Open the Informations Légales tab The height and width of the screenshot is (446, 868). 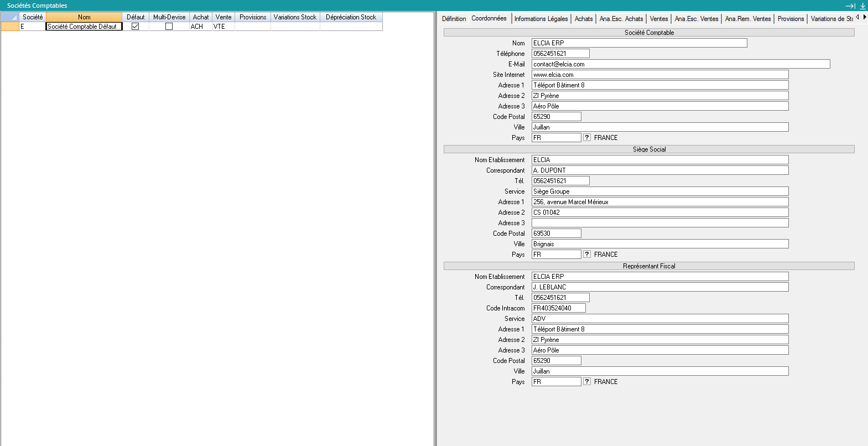[540, 19]
